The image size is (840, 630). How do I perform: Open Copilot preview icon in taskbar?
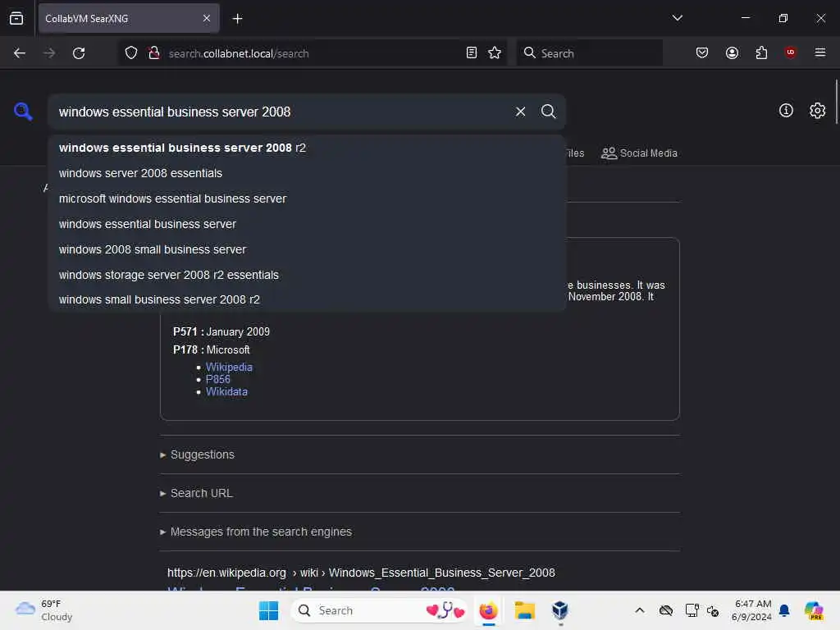813,610
